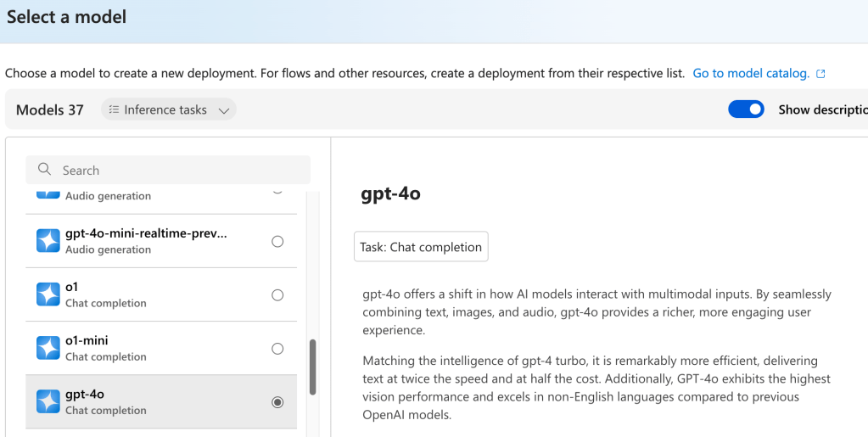The image size is (868, 437).
Task: Select the gpt-4o-mini-realtime-preview radio button
Action: tap(277, 242)
